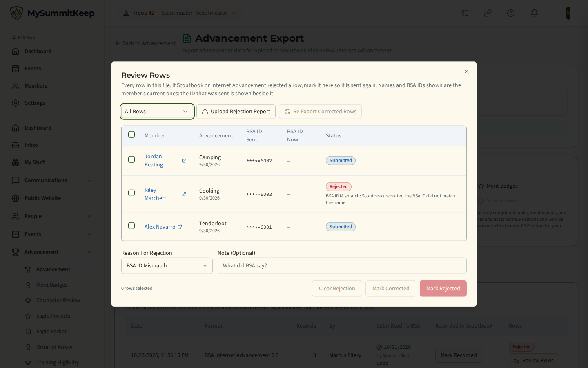Expand People section in sidebar

pos(52,216)
